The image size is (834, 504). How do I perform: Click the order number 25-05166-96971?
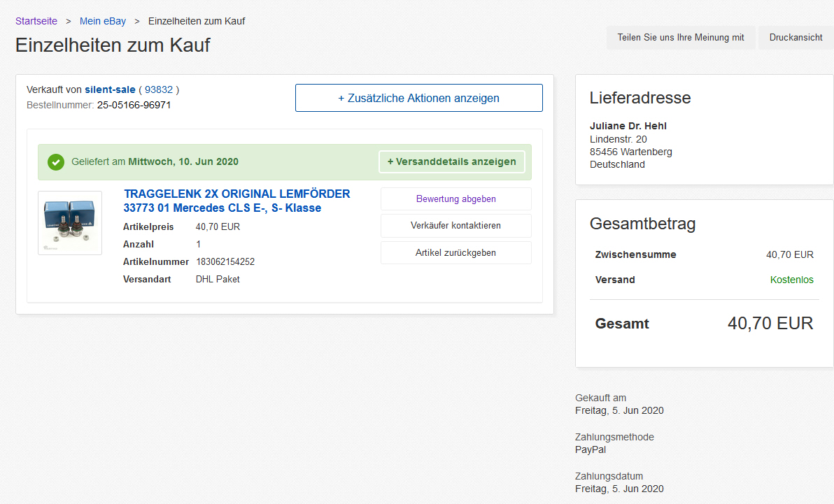(134, 105)
